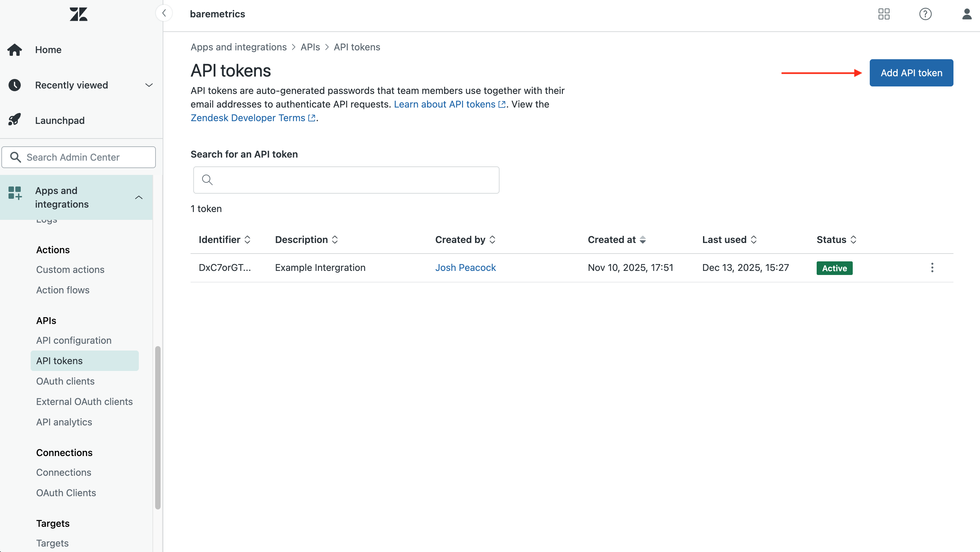
Task: Open Launchpad via the rocket icon
Action: (14, 120)
